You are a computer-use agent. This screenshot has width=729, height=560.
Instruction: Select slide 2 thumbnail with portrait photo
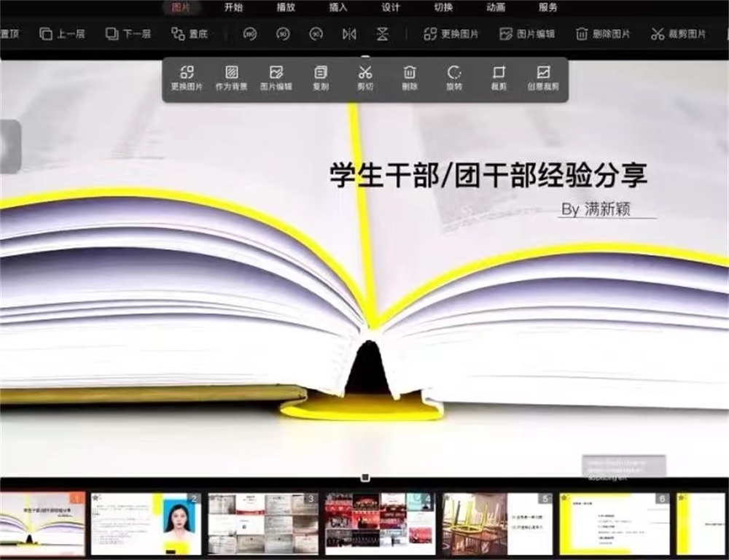pyautogui.click(x=145, y=524)
